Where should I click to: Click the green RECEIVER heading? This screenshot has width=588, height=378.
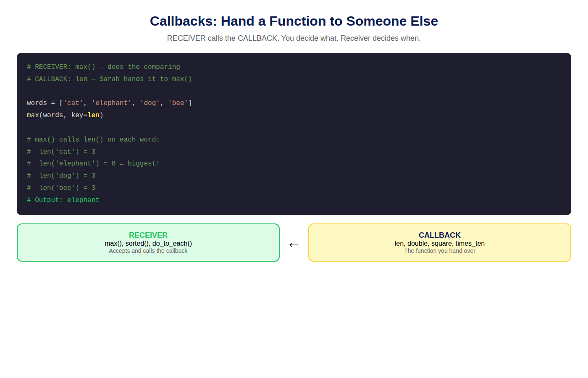148,235
